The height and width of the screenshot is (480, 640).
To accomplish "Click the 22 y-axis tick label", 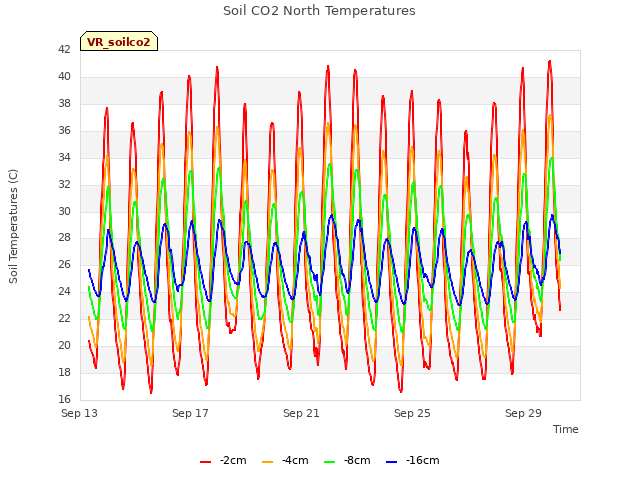I will (64, 318).
